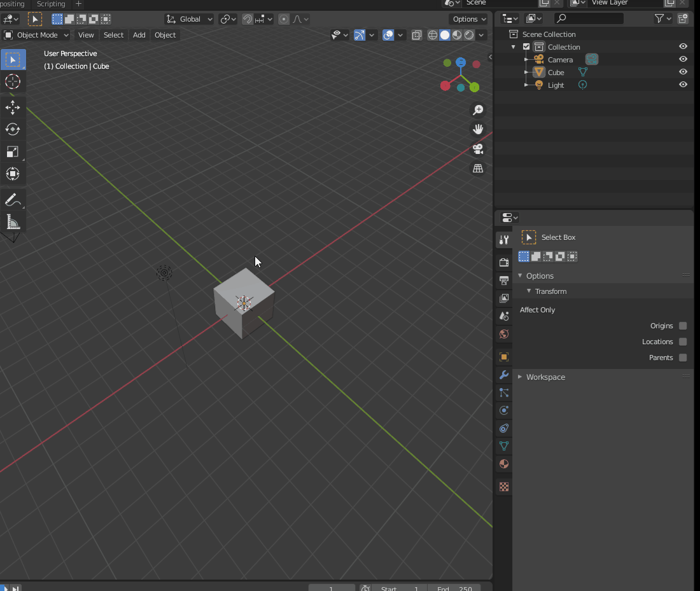The image size is (700, 591).
Task: Toggle proportional editing in header
Action: point(283,19)
